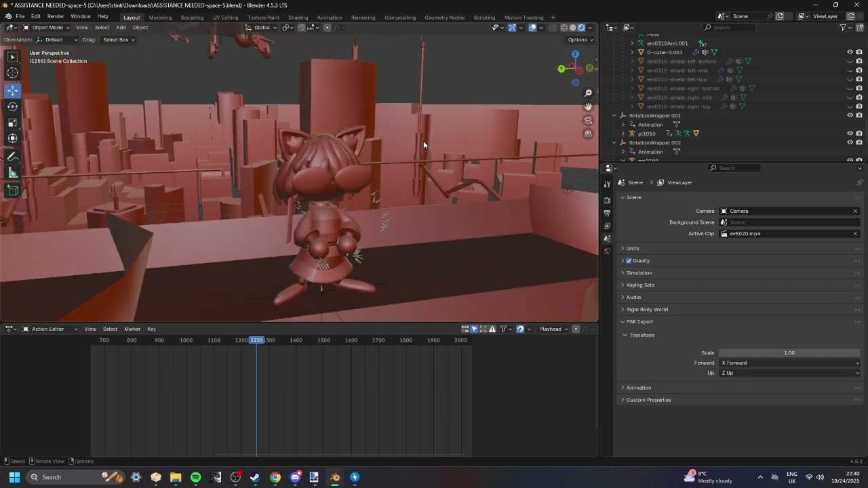Switch to the Modeling workspace tab
The height and width of the screenshot is (488, 868).
(x=160, y=18)
